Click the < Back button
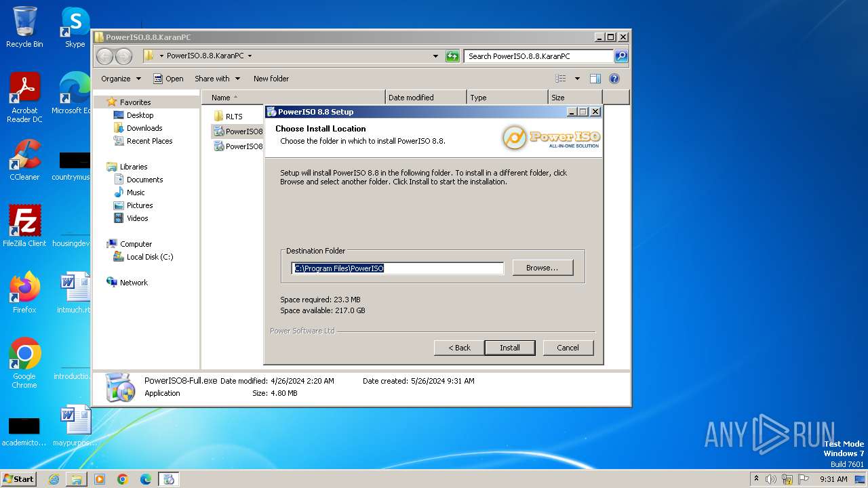Screen dimensions: 868x488 (x=459, y=348)
